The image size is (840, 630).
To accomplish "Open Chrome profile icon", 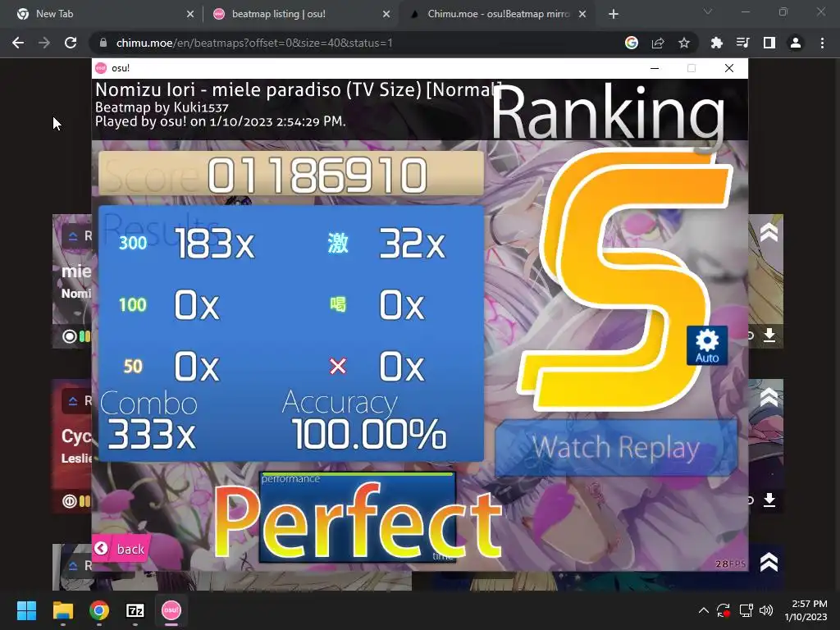I will (796, 43).
